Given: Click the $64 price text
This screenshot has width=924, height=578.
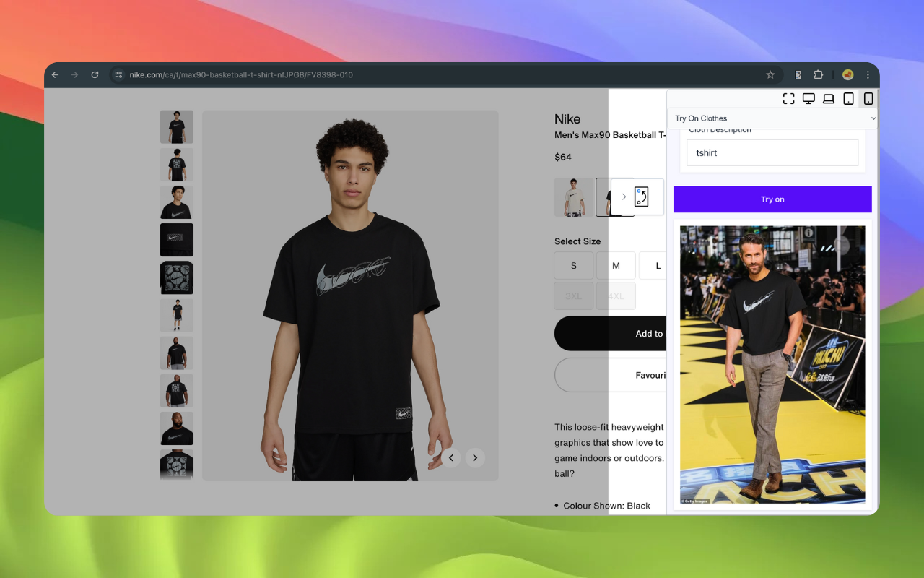Looking at the screenshot, I should tap(563, 157).
